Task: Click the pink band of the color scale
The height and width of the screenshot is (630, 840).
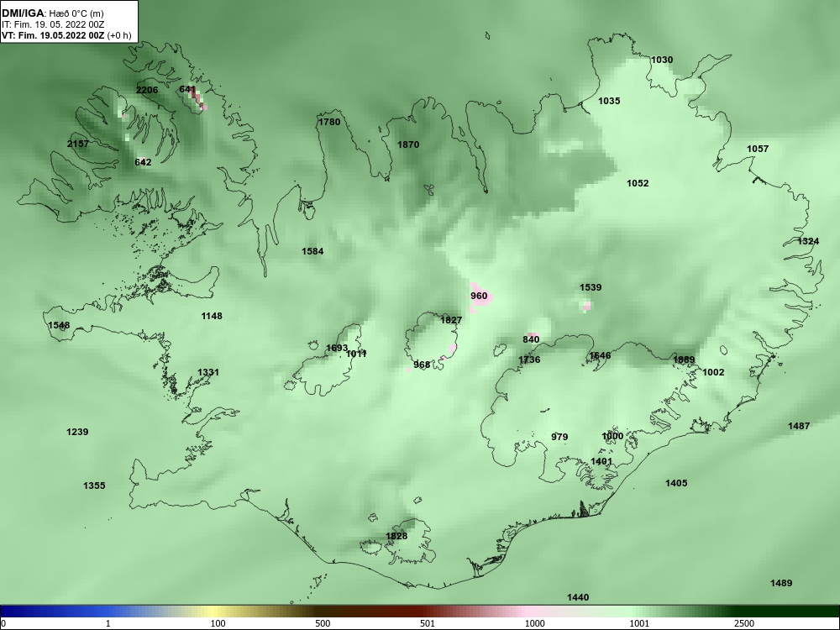Action: [528, 612]
